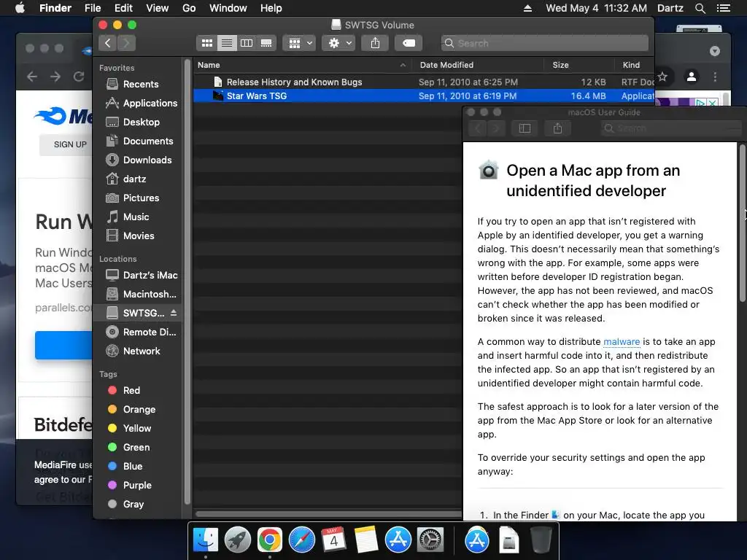Sort by the Kind column header

(x=634, y=65)
